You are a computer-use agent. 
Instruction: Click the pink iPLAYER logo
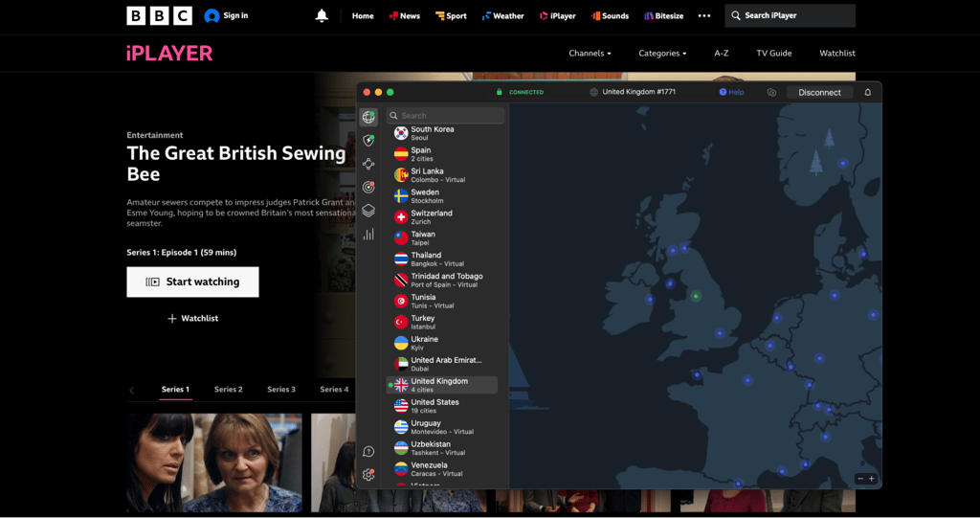tap(169, 54)
